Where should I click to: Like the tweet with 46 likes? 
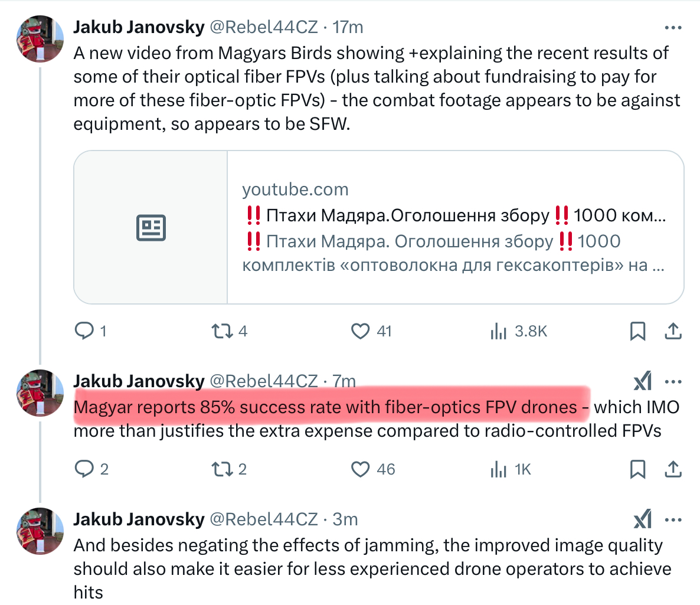pyautogui.click(x=360, y=469)
